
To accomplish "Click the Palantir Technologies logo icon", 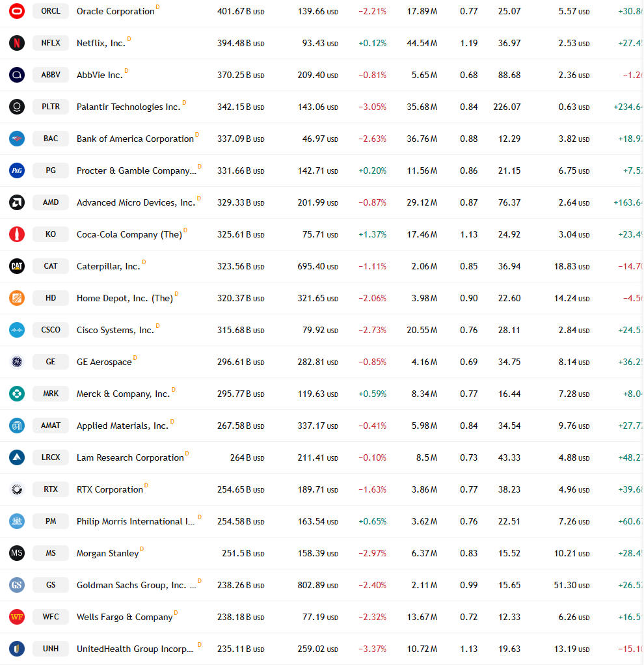I will click(17, 107).
